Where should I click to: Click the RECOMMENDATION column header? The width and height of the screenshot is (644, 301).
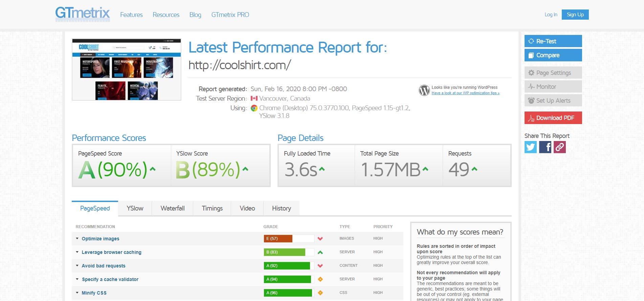pos(95,227)
